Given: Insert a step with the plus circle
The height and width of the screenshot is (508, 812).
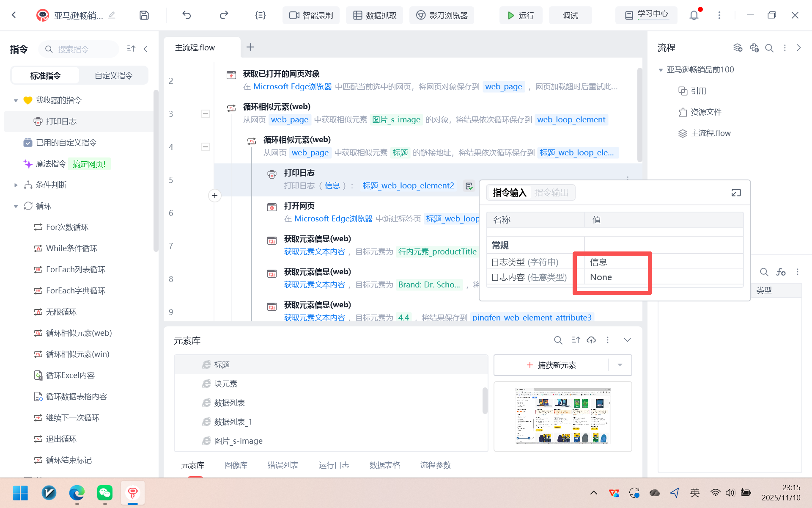Looking at the screenshot, I should (215, 195).
